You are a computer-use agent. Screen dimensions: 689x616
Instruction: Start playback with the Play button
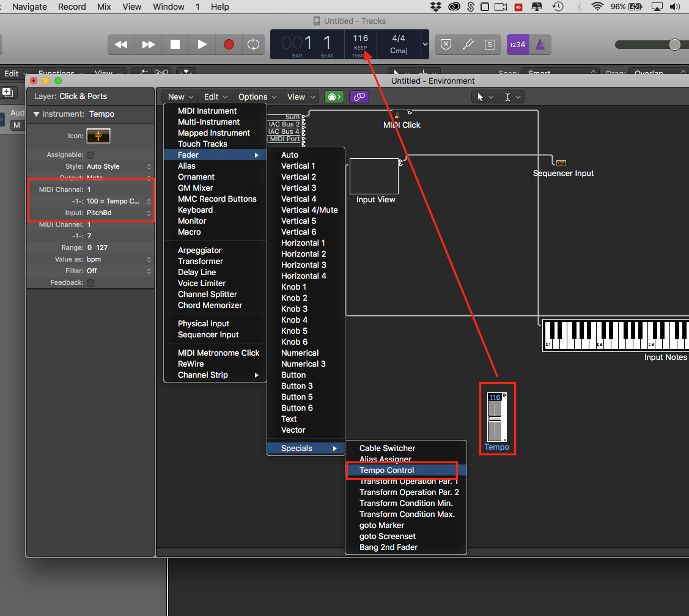[202, 45]
